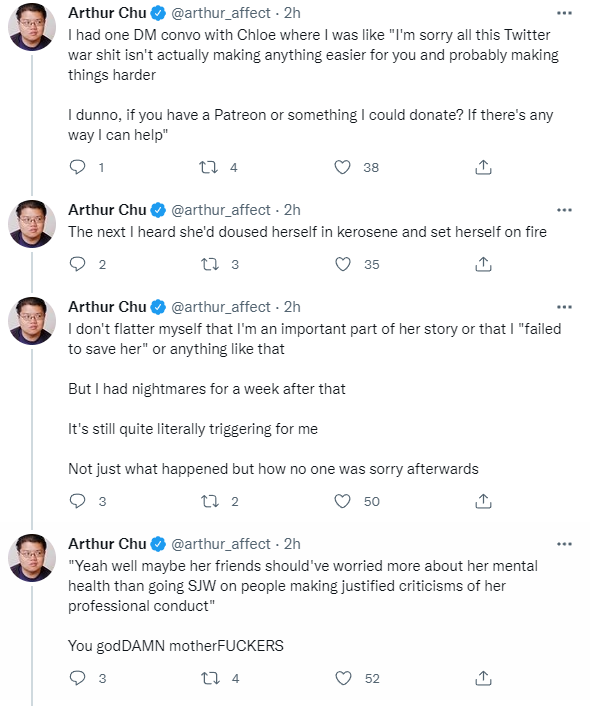Reply to the nightmares tweet
The height and width of the screenshot is (706, 590).
(x=77, y=501)
